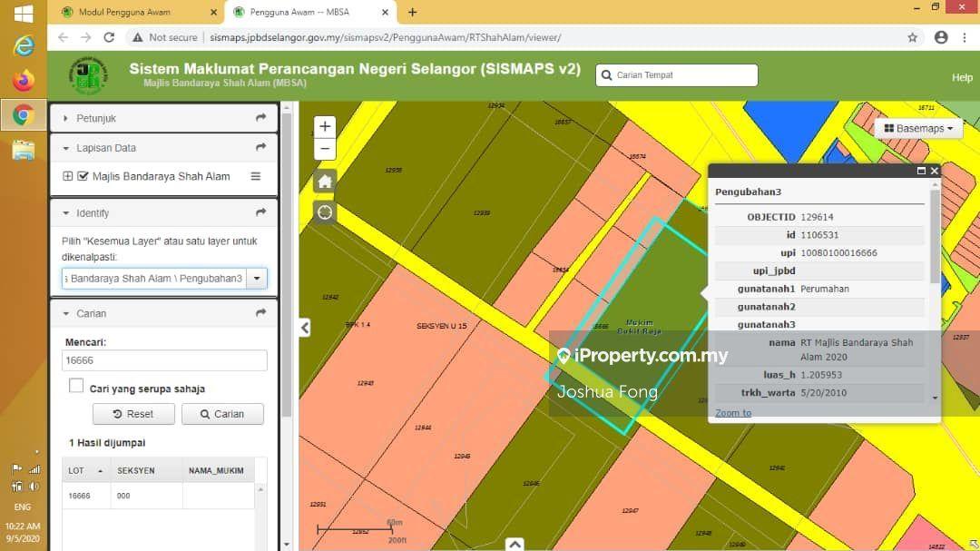
Task: Click the map home extent button
Action: coord(325,182)
